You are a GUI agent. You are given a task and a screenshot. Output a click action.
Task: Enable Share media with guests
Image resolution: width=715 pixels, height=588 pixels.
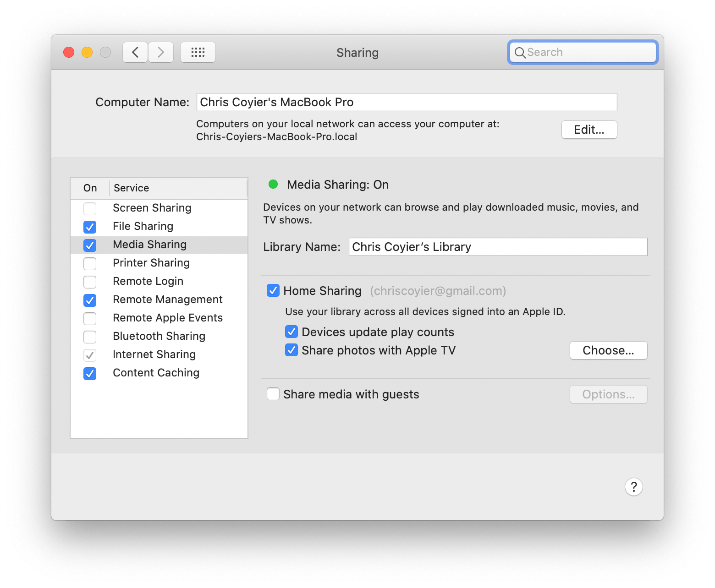coord(273,394)
